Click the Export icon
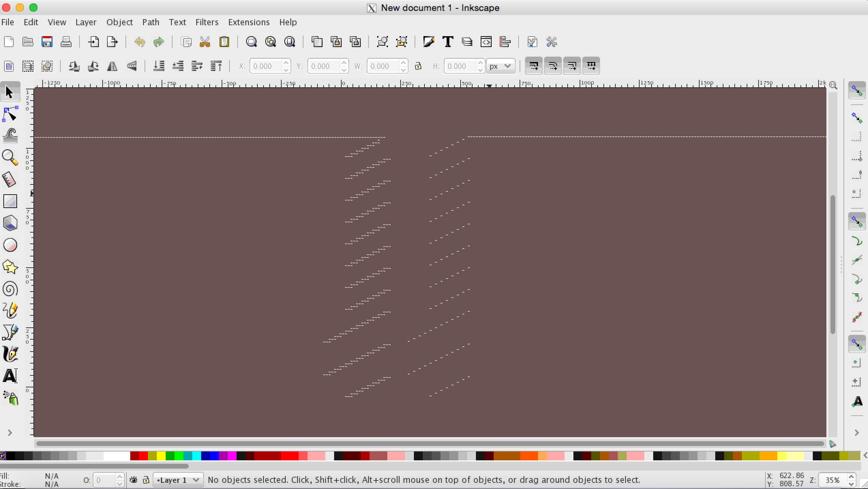868x489 pixels. (x=112, y=42)
